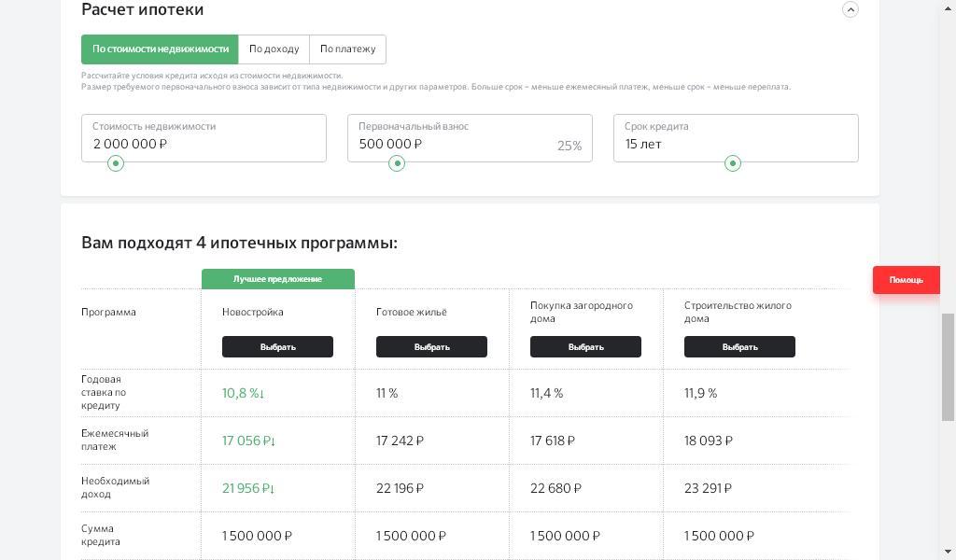Open the red Помощь help button
The image size is (956, 560).
click(x=906, y=280)
